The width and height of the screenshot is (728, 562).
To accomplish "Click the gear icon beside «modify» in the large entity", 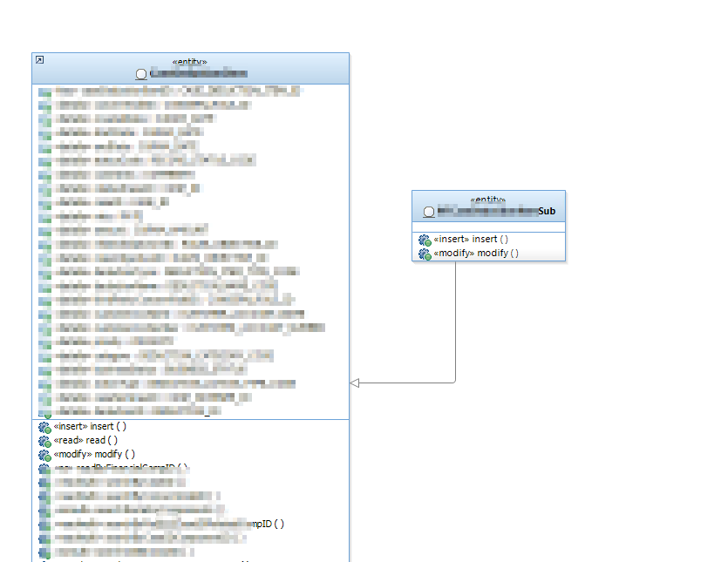I will coord(44,455).
